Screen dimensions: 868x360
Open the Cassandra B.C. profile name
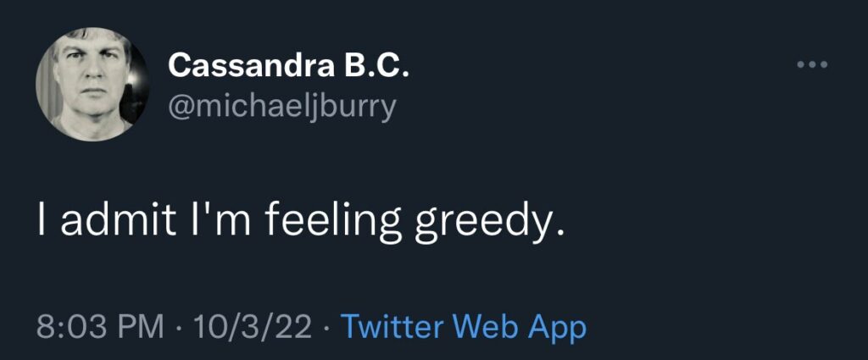pos(289,66)
